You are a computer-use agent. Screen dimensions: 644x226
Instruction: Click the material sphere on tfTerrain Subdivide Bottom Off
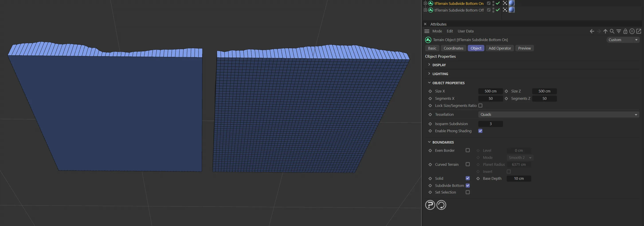coord(511,10)
